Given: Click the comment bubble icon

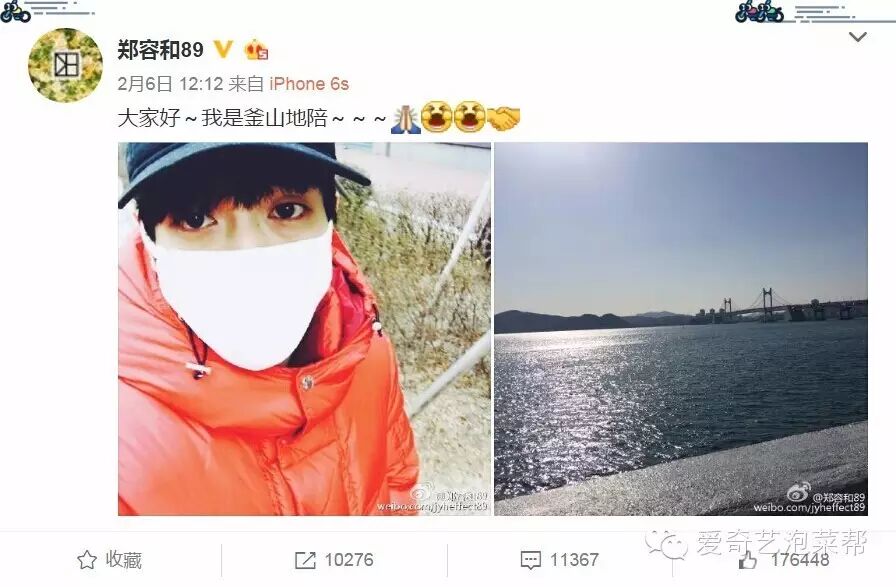Looking at the screenshot, I should 530,560.
